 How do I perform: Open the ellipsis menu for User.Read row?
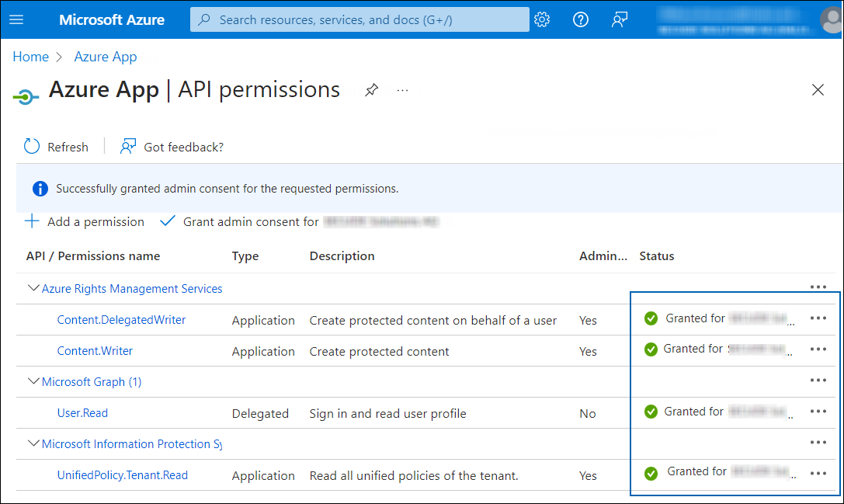(x=818, y=412)
